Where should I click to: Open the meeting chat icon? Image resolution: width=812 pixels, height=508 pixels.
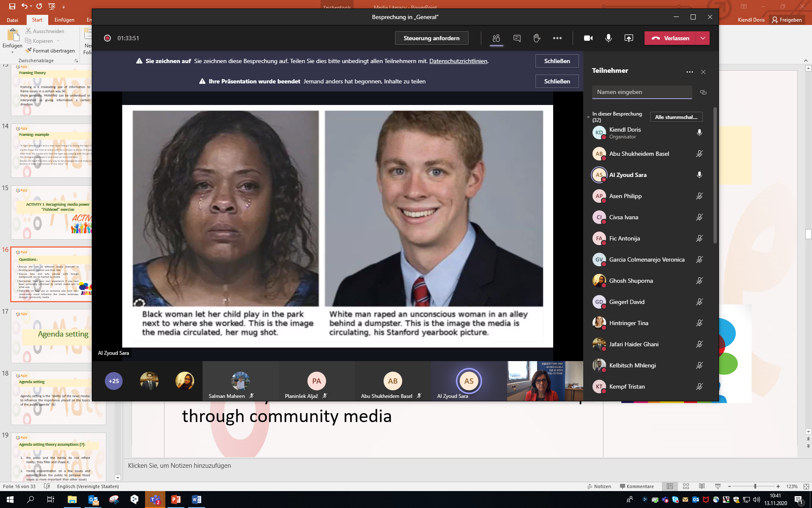point(517,38)
